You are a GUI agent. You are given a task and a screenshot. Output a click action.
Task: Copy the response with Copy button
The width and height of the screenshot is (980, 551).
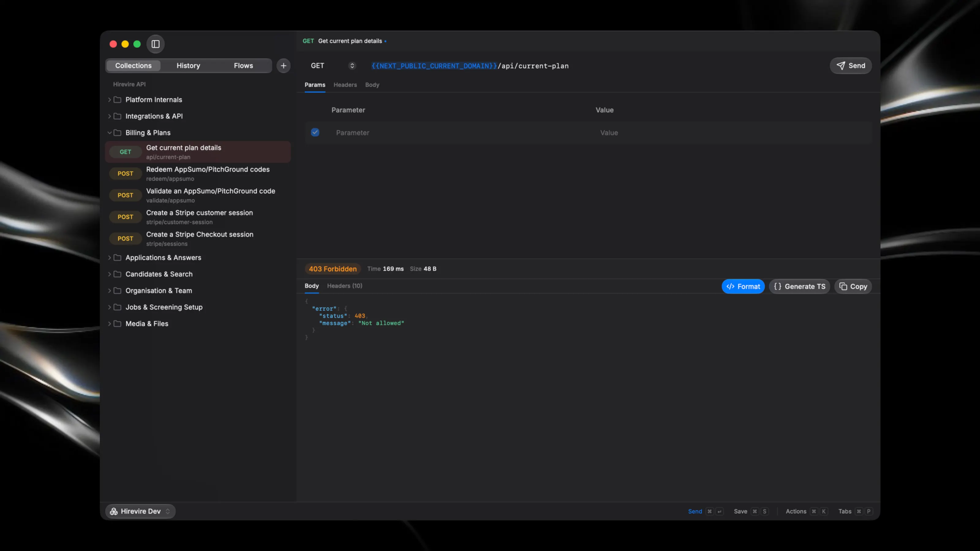coord(853,286)
